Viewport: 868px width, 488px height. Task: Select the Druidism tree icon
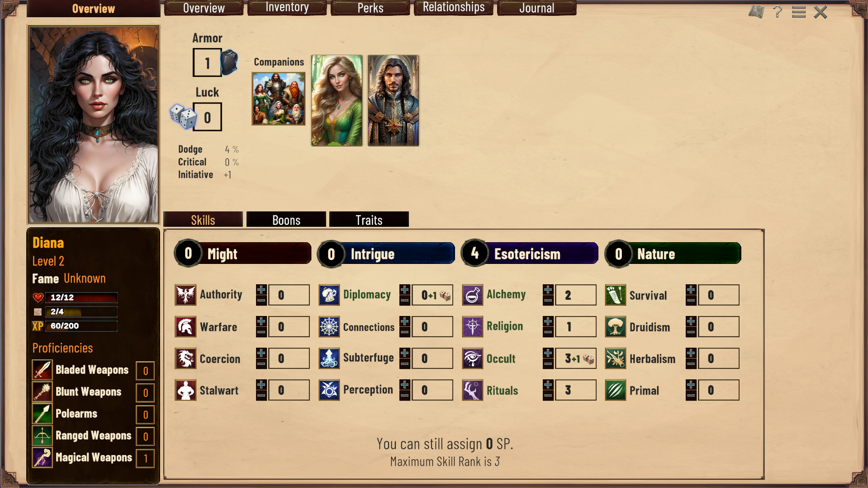point(615,327)
